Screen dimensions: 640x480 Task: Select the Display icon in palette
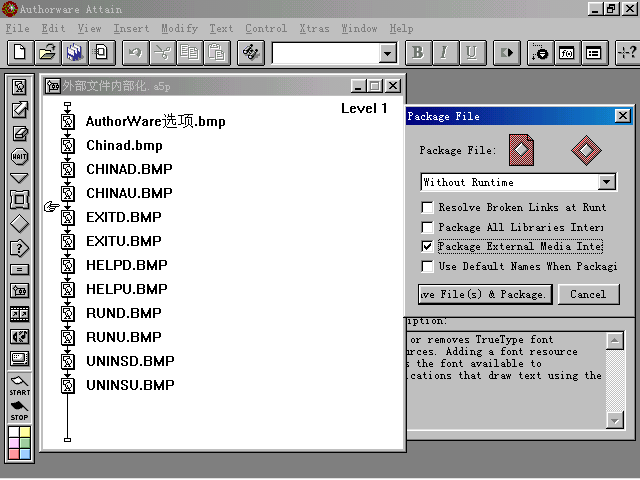(19, 87)
